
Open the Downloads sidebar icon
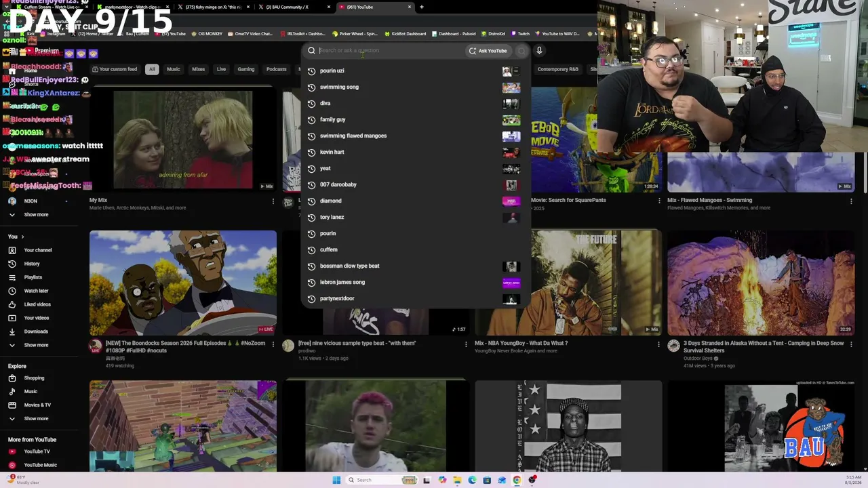[x=12, y=331]
